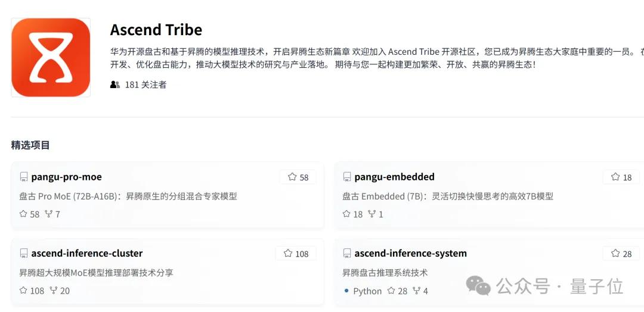Star the ascend-inference-system repository

pos(621,254)
